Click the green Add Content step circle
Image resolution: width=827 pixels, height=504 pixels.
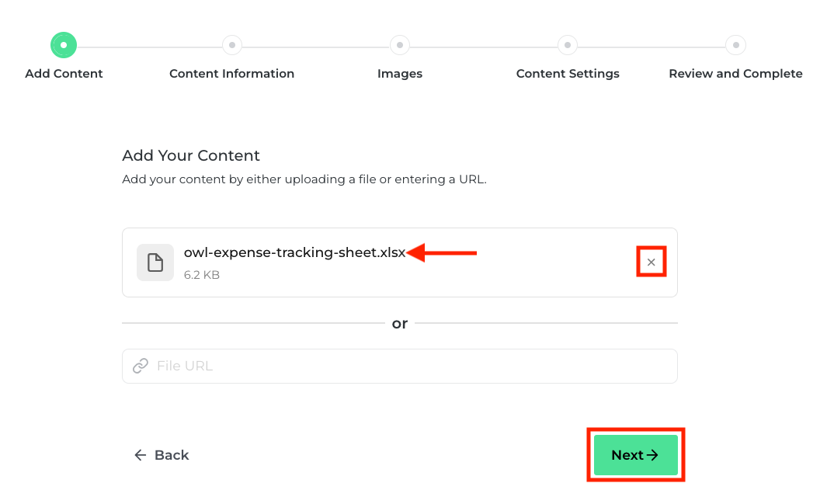(x=64, y=45)
